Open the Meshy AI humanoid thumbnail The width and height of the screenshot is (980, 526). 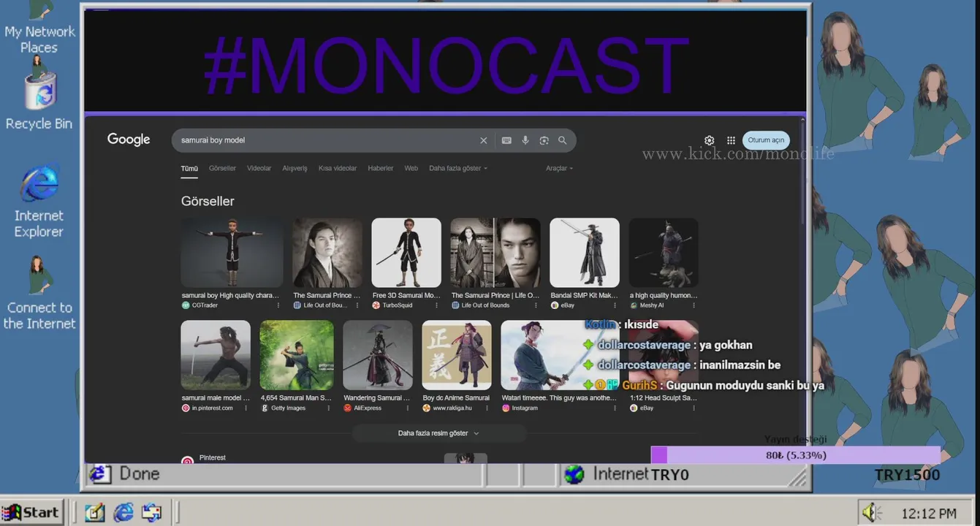coord(664,253)
